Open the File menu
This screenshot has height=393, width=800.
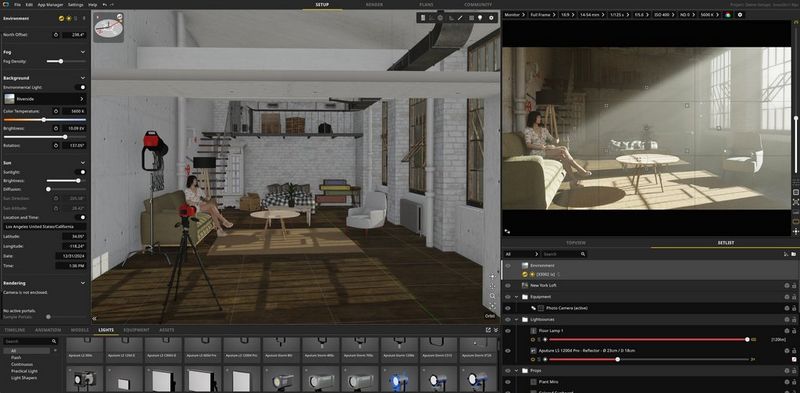[x=18, y=5]
